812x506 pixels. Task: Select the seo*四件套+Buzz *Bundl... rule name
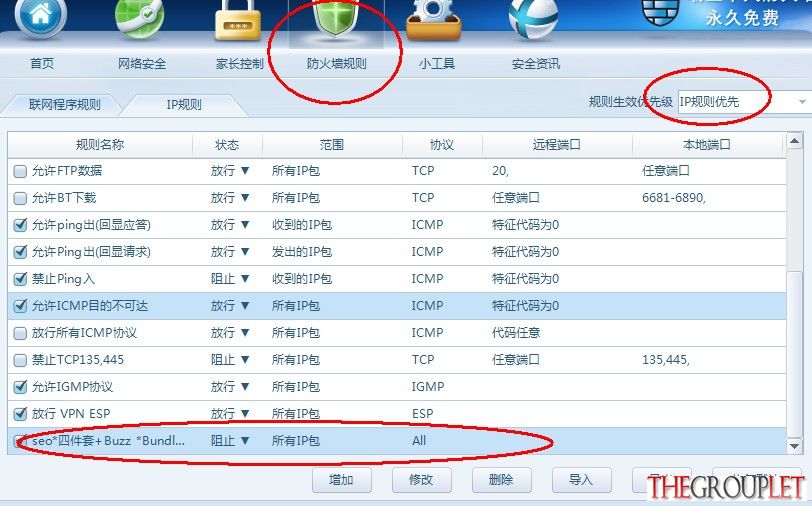[x=108, y=441]
